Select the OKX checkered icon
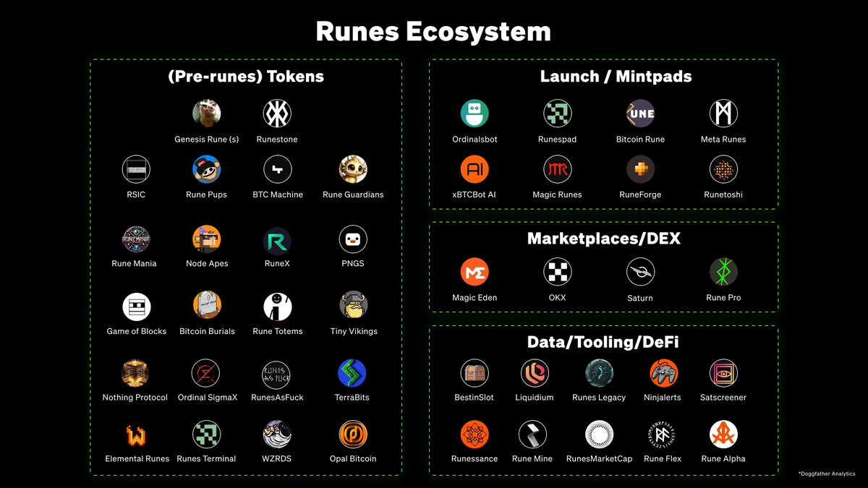This screenshot has height=488, width=868. (x=558, y=272)
